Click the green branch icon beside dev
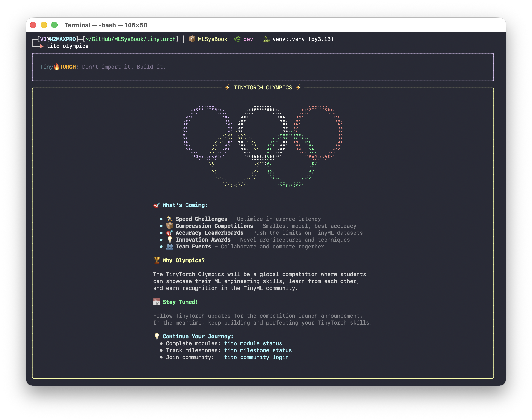 point(237,39)
